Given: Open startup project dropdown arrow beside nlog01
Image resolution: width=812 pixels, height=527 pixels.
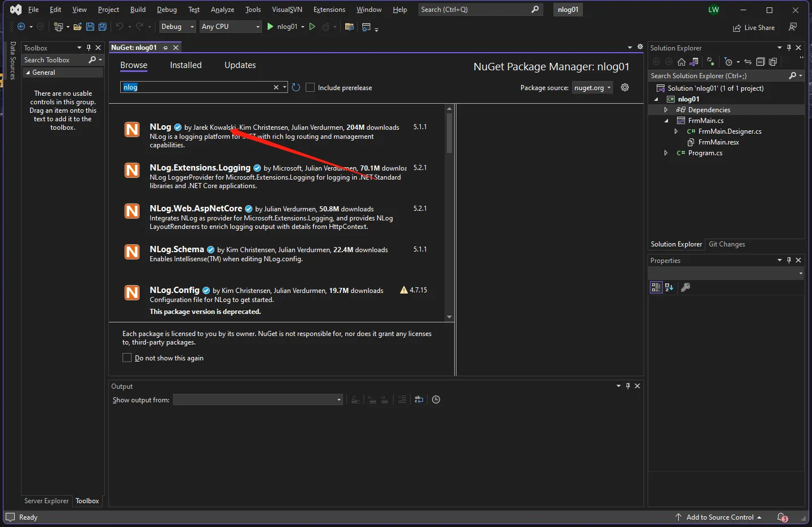Looking at the screenshot, I should click(302, 27).
